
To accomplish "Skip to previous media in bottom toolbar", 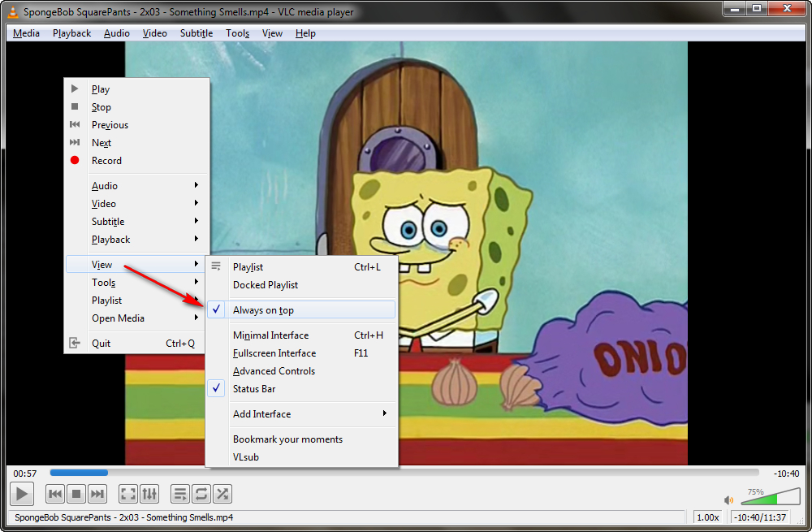I will [x=54, y=493].
